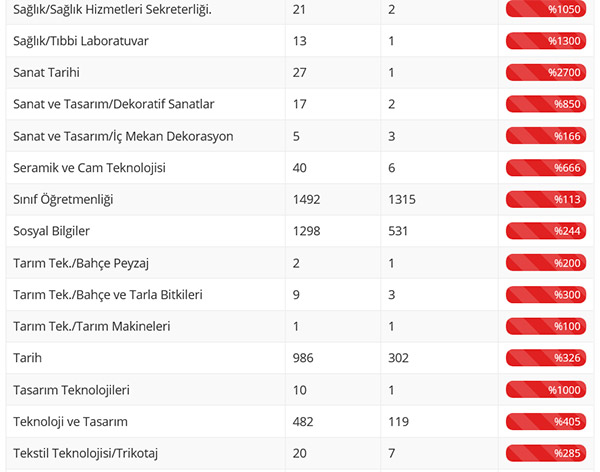Screen dimensions: 600x472
Task: Click the %1000 Tasarım Teknolojileri bar
Action: [546, 390]
